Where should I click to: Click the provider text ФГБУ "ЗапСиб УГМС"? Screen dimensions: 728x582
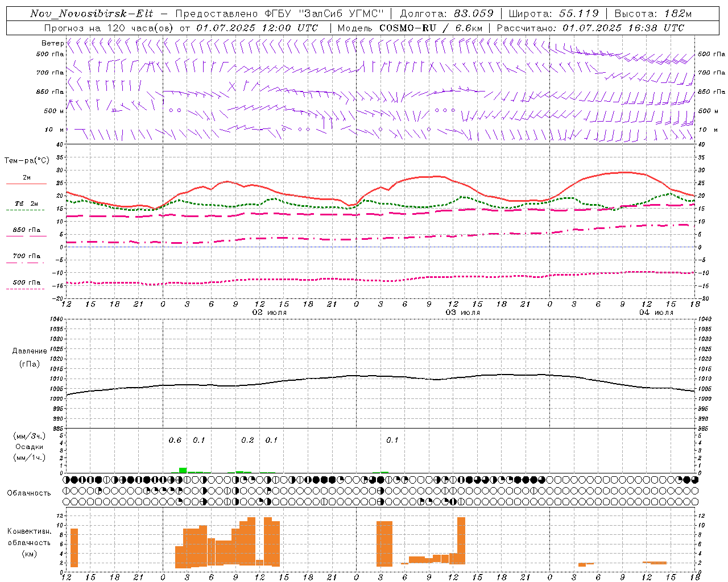pos(325,14)
